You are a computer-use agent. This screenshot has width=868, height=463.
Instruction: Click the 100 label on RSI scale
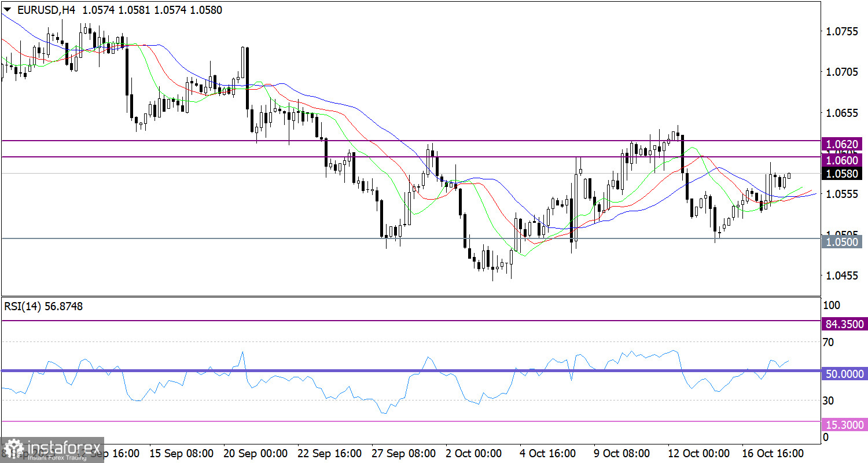tap(832, 304)
